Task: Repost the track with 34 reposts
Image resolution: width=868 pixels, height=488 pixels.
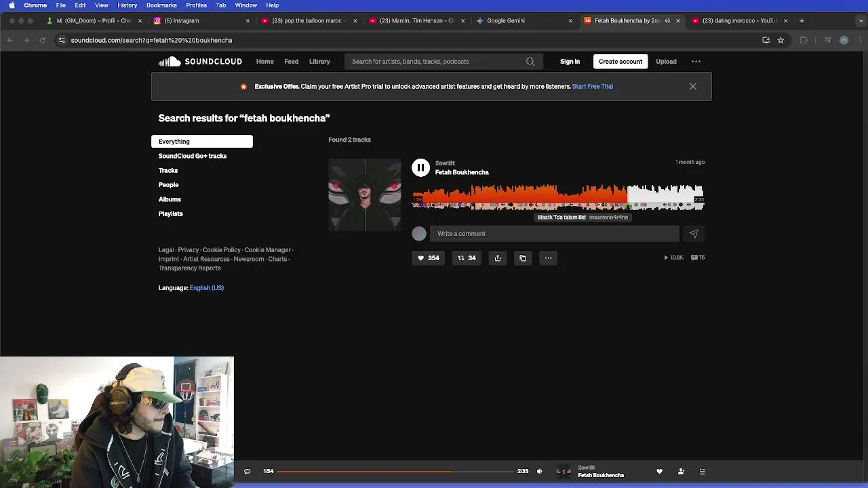Action: coord(467,258)
